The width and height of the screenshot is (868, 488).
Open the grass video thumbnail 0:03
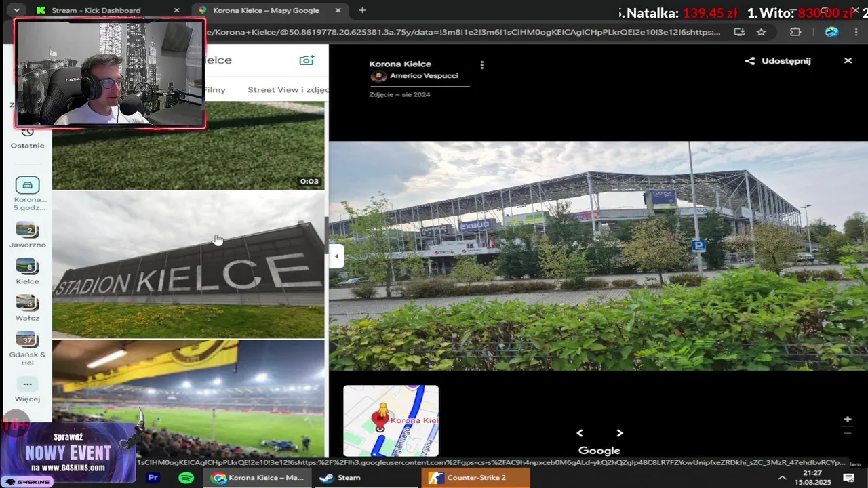coord(189,146)
